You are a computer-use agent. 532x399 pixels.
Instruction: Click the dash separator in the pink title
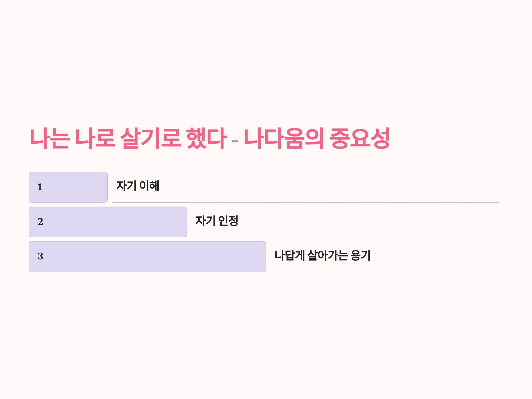235,141
